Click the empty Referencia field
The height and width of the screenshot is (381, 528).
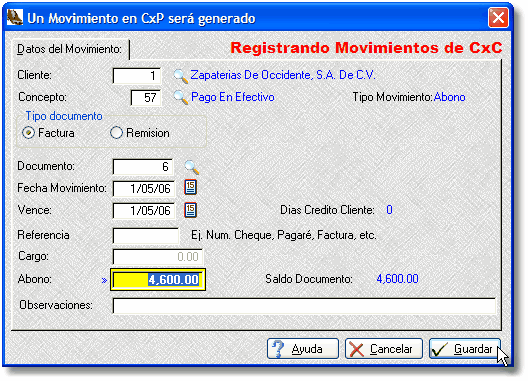tap(146, 235)
